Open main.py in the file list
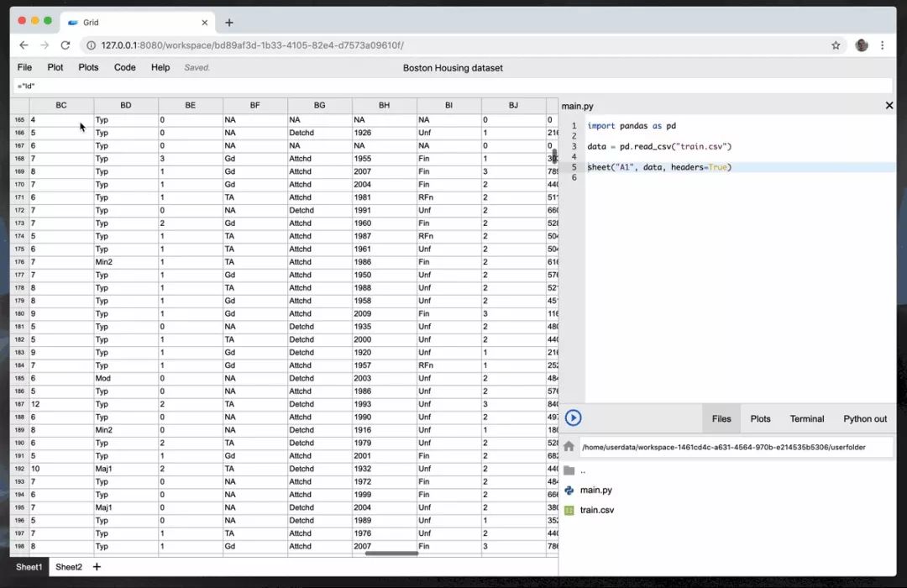This screenshot has height=588, width=907. point(595,490)
